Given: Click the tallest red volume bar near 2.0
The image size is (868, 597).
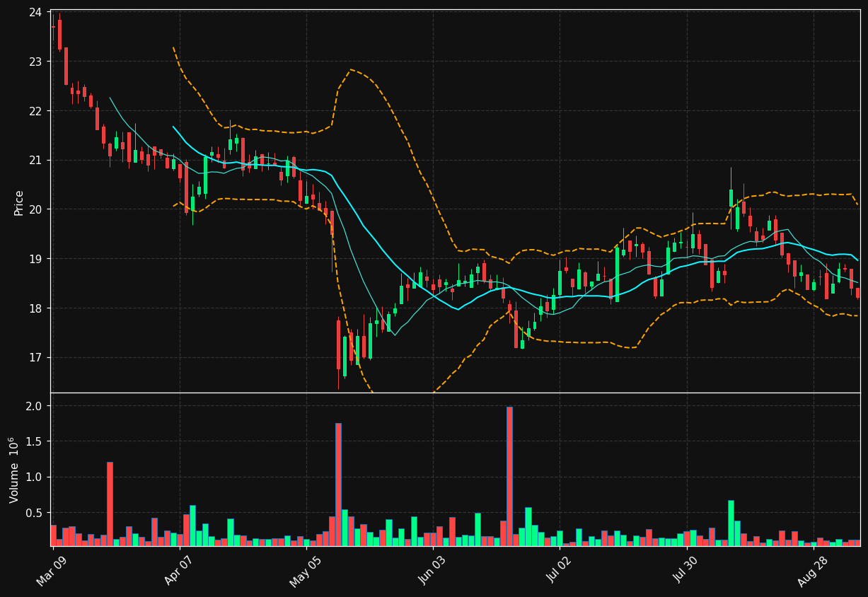Looking at the screenshot, I should (x=509, y=476).
